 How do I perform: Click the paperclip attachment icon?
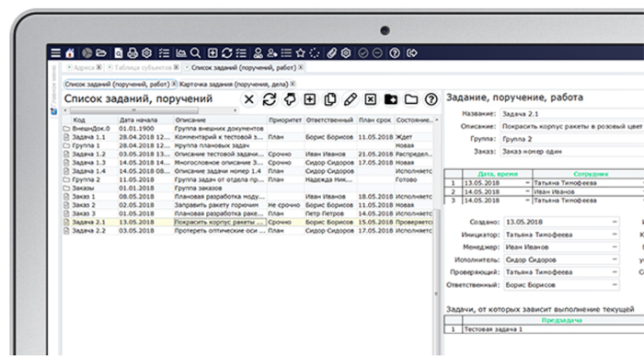coord(332,53)
